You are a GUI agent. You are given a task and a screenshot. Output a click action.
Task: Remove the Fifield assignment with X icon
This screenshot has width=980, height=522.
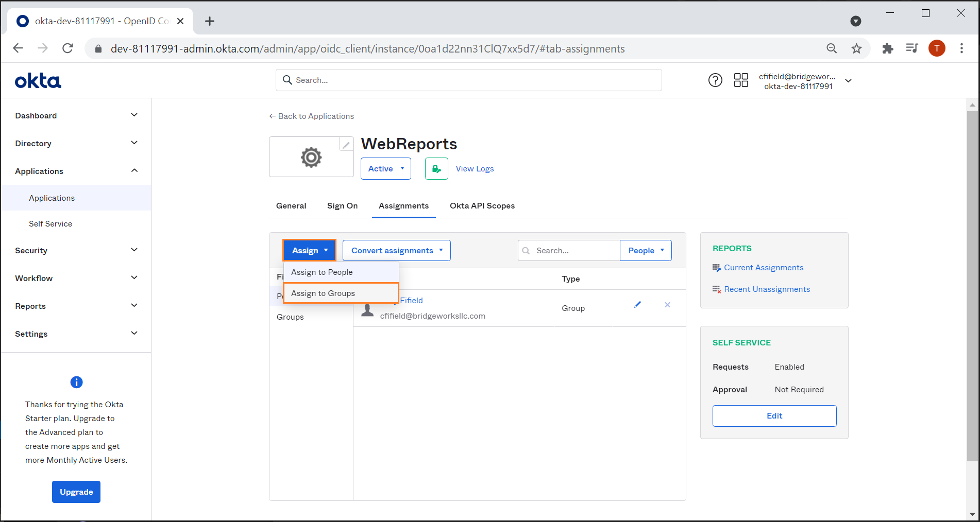pos(667,305)
